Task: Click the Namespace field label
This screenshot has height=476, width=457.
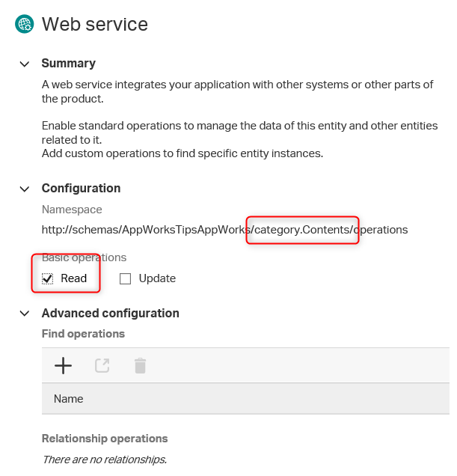Action: click(72, 210)
